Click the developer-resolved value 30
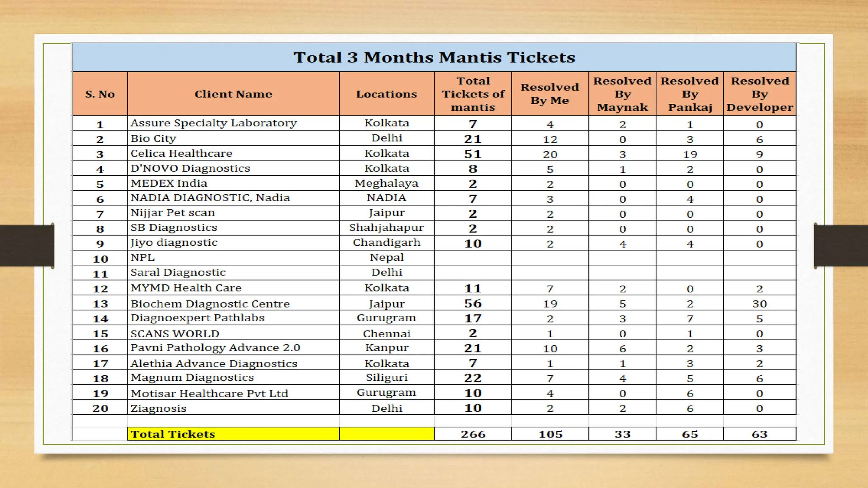The width and height of the screenshot is (868, 488). pyautogui.click(x=759, y=304)
